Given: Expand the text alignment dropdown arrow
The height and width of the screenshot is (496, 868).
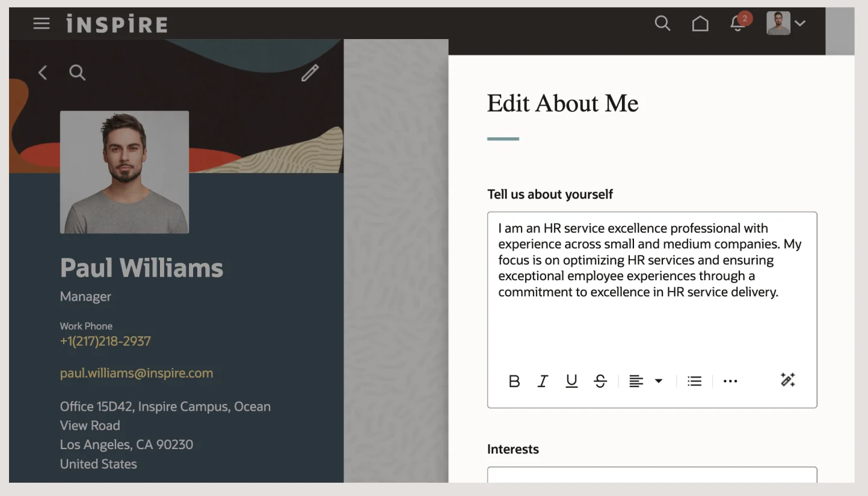Looking at the screenshot, I should (x=659, y=381).
